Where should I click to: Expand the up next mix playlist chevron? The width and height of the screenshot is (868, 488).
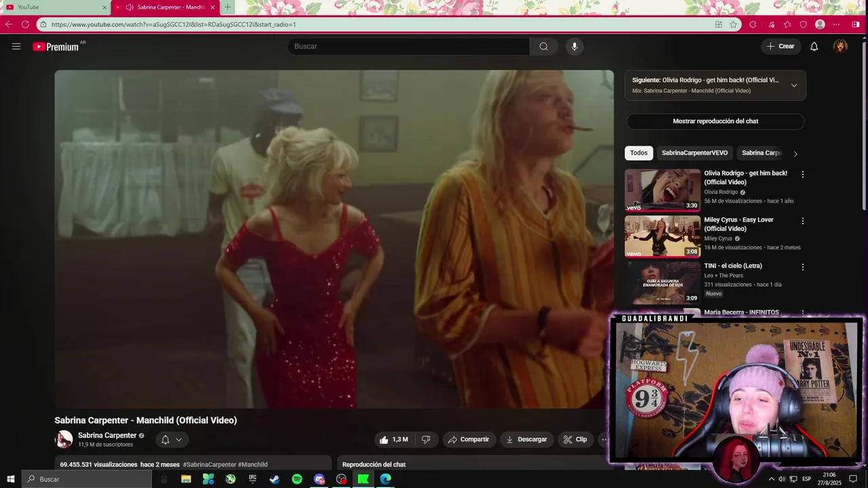point(794,85)
